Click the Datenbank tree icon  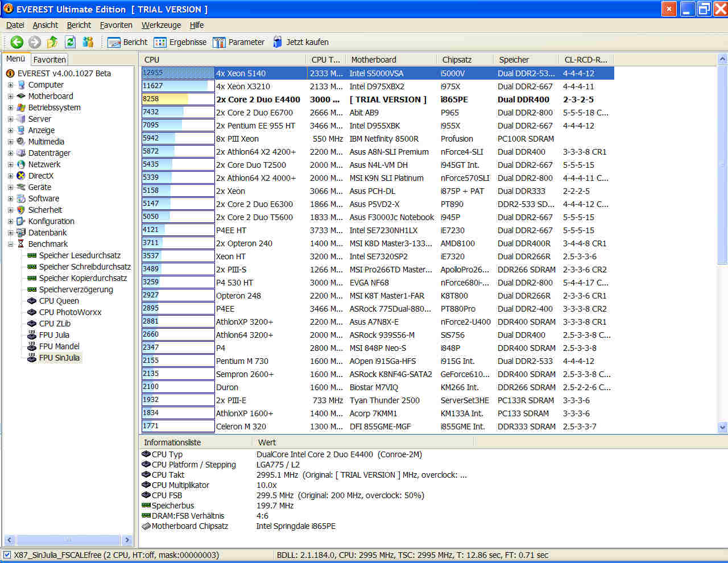click(21, 233)
